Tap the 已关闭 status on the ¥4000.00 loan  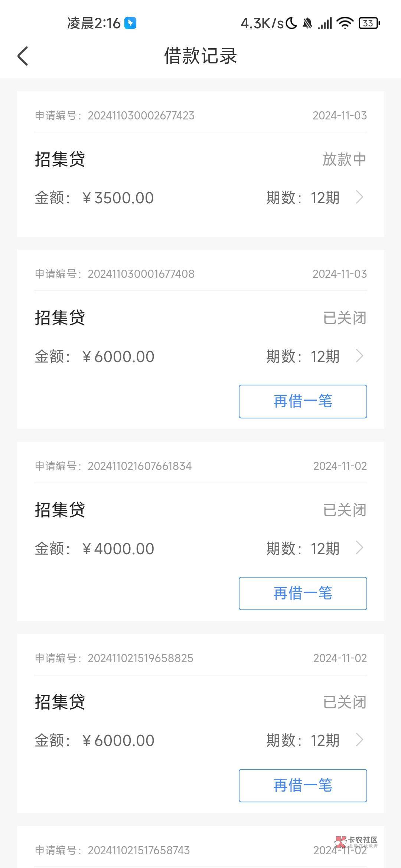[x=345, y=510]
